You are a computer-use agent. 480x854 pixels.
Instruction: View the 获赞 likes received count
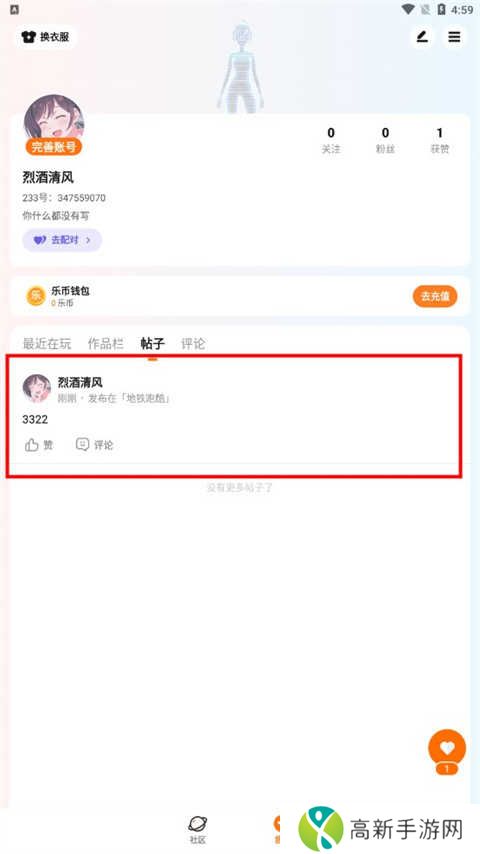pos(440,140)
